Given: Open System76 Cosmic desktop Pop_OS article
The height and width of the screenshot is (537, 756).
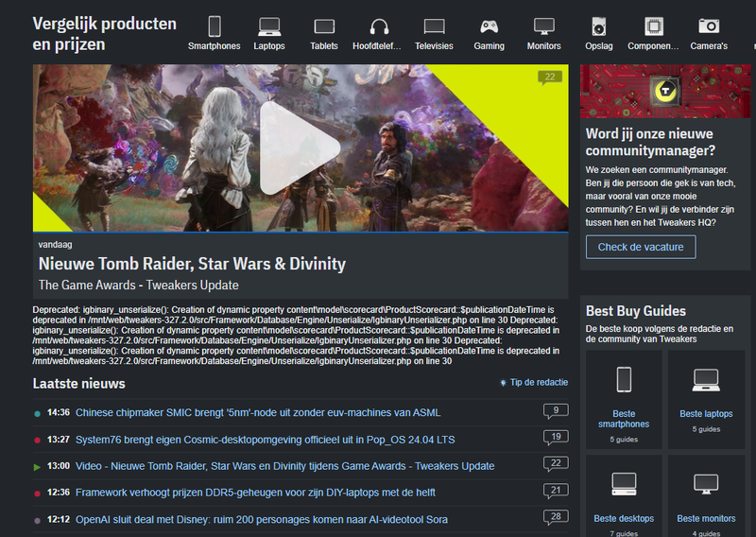Looking at the screenshot, I should click(266, 440).
